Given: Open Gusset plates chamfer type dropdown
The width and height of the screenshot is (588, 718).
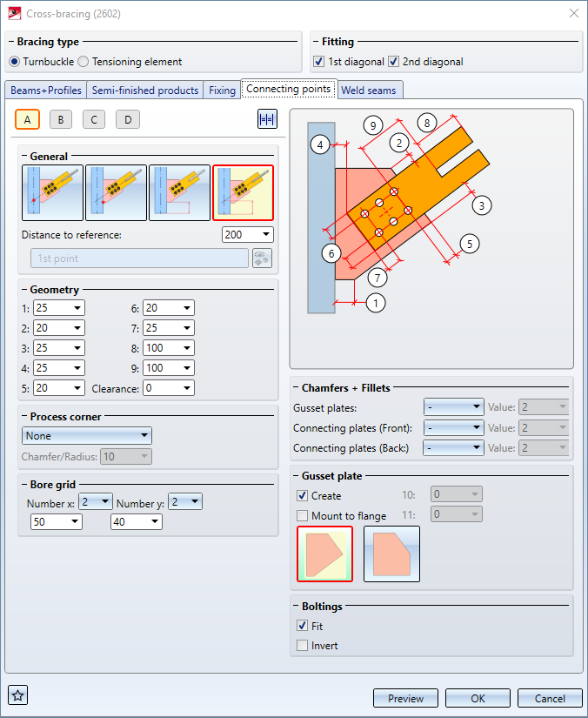Looking at the screenshot, I should coord(453,406).
